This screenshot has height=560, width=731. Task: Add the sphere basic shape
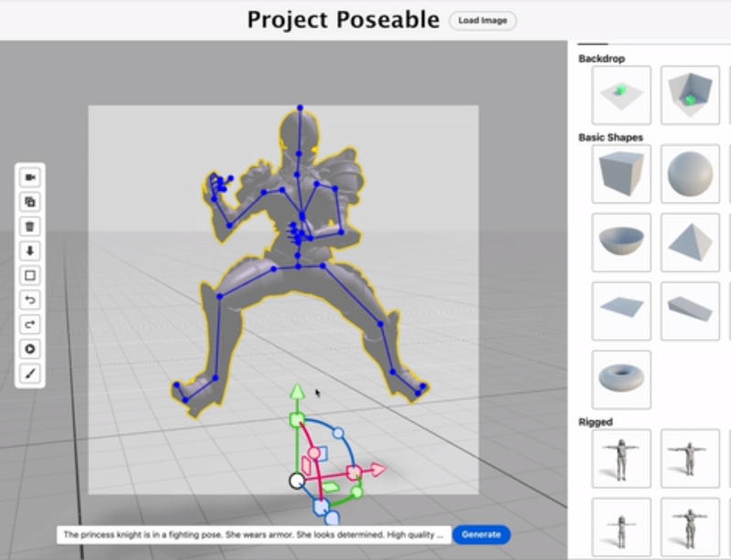(x=690, y=174)
